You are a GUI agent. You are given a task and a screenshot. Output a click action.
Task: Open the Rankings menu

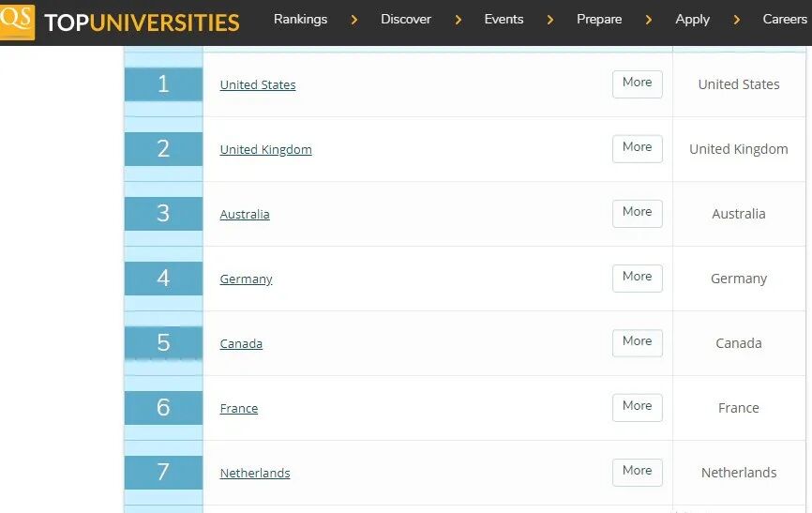(x=300, y=19)
